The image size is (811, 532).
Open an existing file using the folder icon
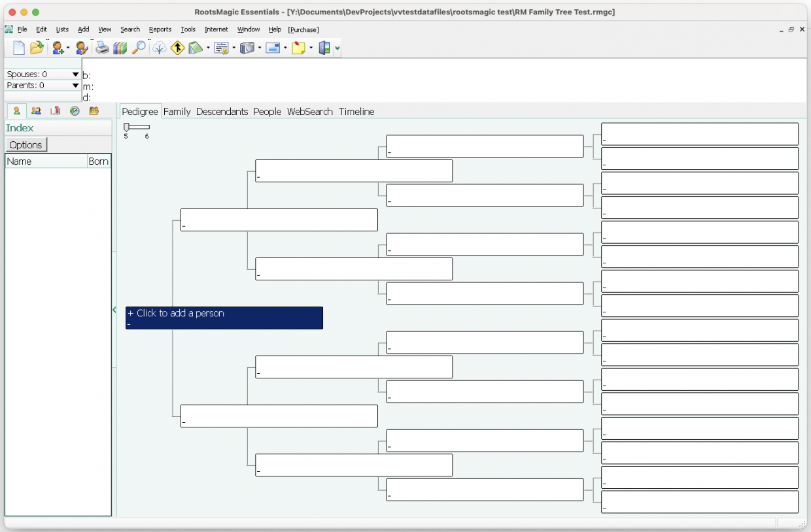(x=36, y=47)
